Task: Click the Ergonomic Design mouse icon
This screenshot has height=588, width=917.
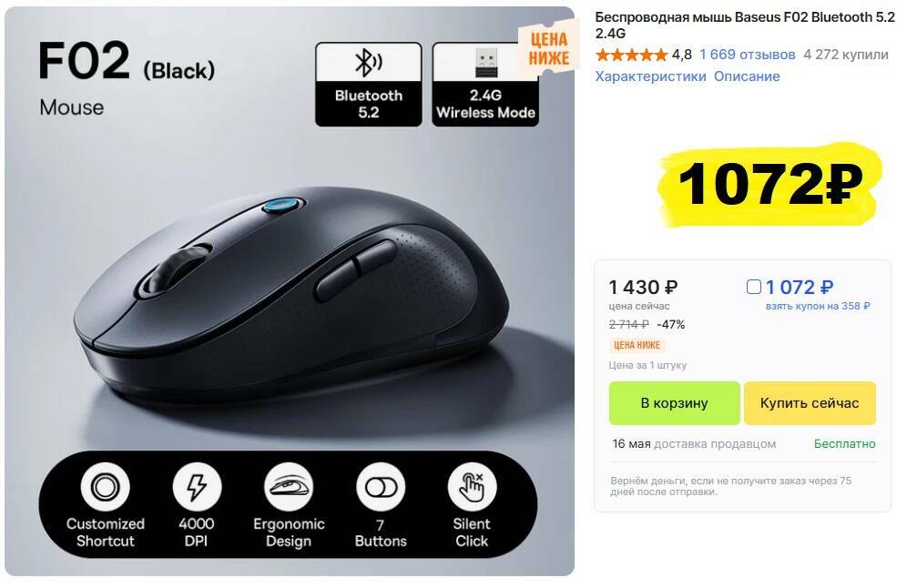Action: pyautogui.click(x=289, y=487)
